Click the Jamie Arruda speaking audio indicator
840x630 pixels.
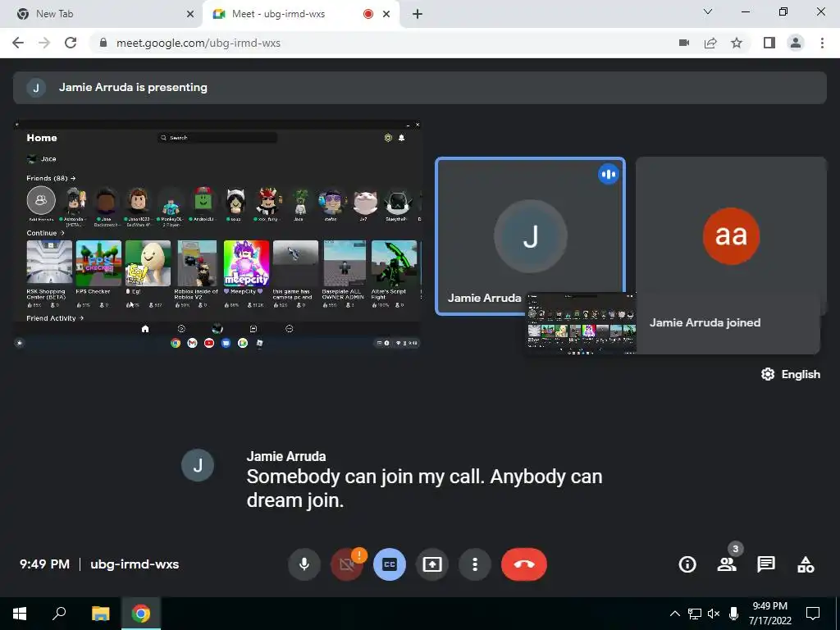[608, 174]
